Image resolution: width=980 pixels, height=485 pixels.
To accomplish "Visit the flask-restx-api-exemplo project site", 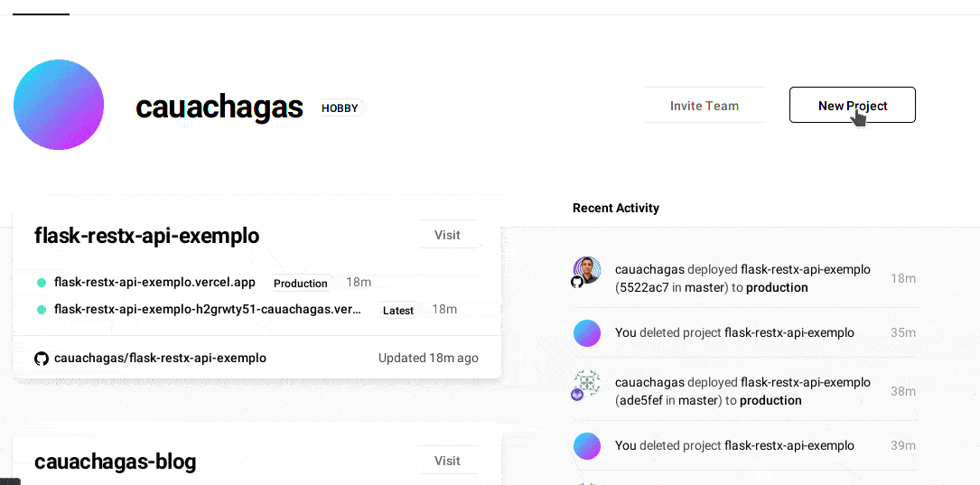I will (447, 235).
